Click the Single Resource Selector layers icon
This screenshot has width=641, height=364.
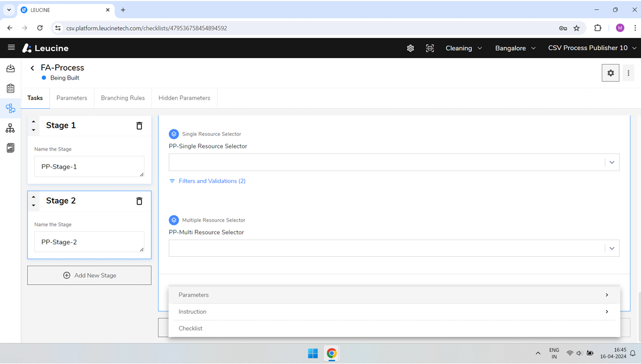pos(174,134)
